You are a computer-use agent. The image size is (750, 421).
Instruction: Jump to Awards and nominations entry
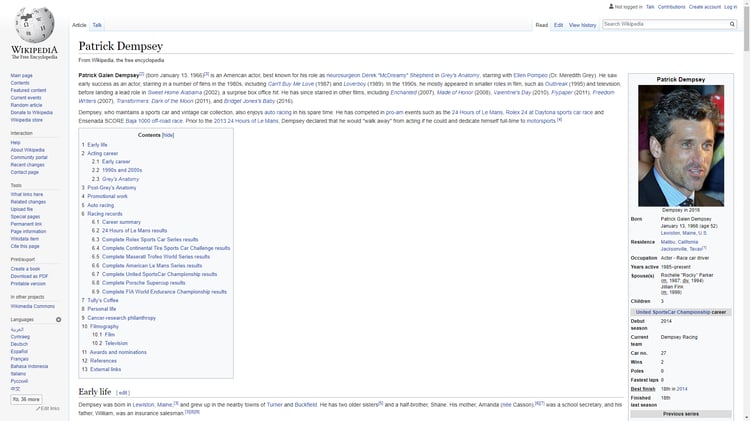pos(118,352)
